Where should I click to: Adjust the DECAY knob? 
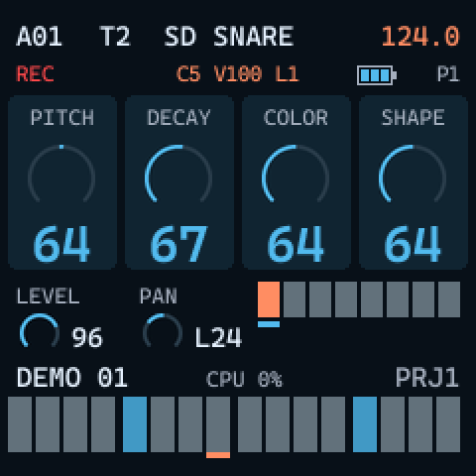(x=178, y=175)
